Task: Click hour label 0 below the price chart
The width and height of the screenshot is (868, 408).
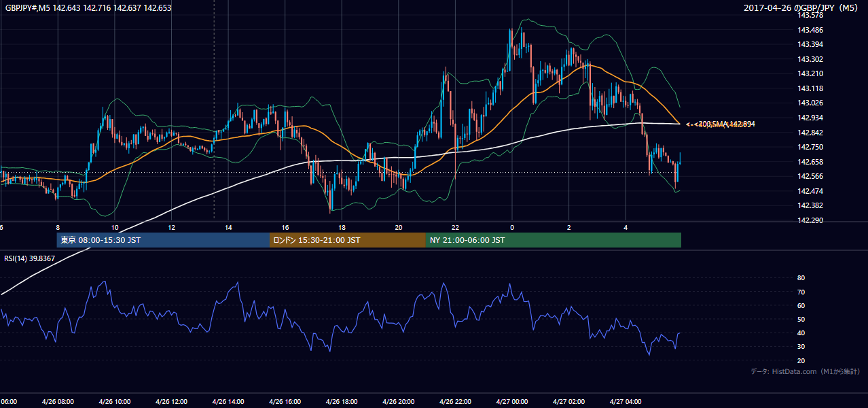Action: point(512,227)
